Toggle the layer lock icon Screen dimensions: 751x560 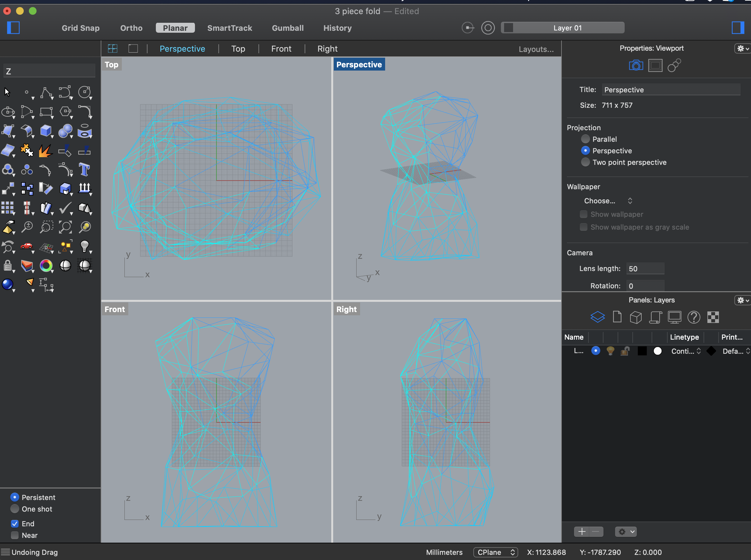pos(625,351)
